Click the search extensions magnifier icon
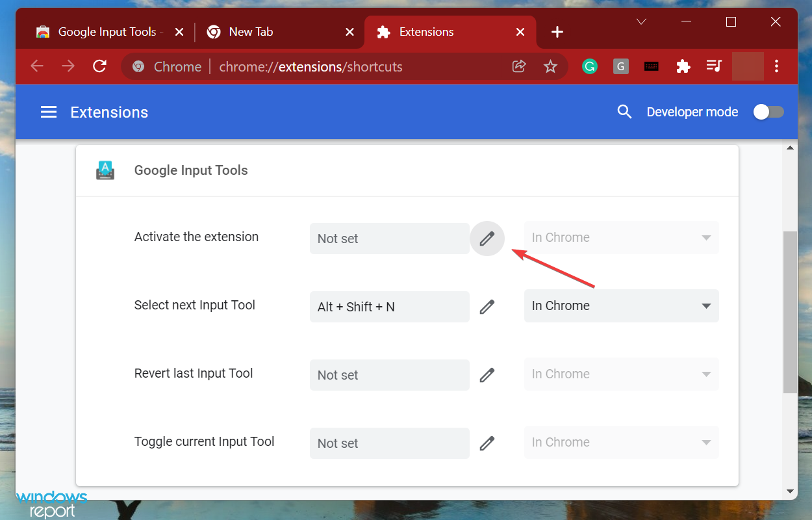This screenshot has width=812, height=520. click(x=624, y=112)
